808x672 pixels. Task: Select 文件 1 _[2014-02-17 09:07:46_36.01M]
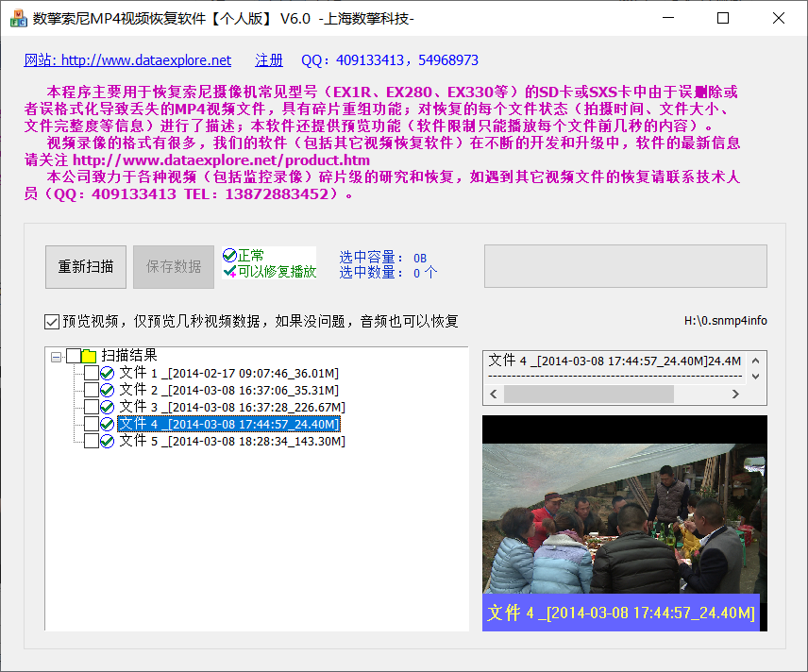[228, 373]
